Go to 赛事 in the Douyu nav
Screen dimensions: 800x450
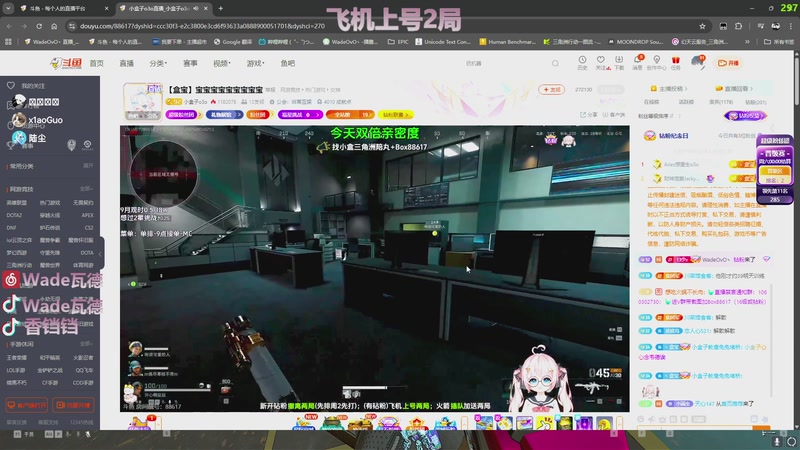(190, 63)
